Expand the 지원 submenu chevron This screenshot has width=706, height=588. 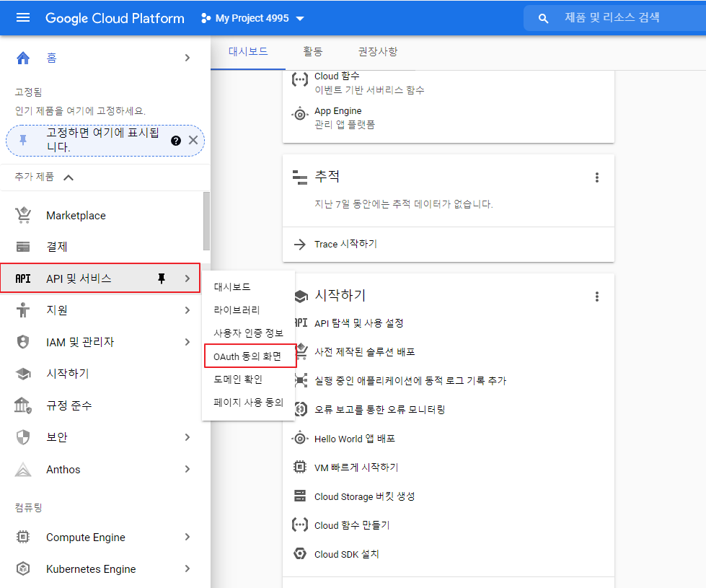coord(187,310)
